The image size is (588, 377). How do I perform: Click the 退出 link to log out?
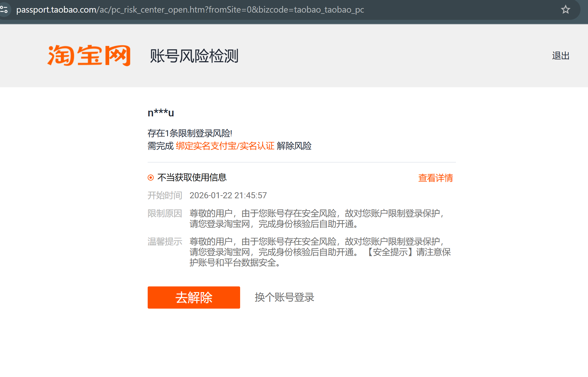tap(560, 56)
